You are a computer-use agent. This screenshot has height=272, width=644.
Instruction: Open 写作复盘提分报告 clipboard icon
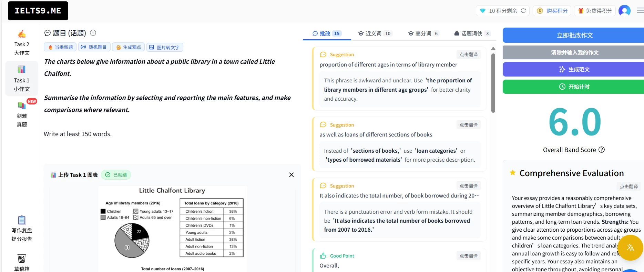[22, 220]
